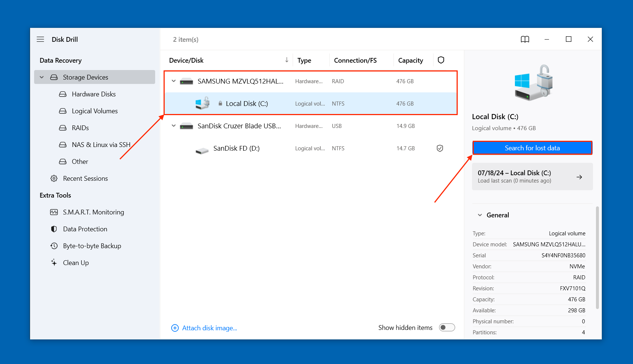Click the USB connection cell
The width and height of the screenshot is (633, 364).
(x=337, y=126)
